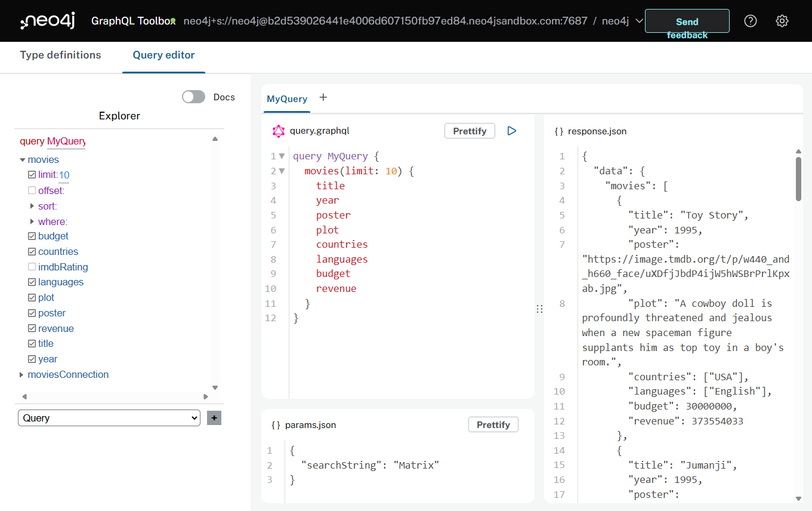Run the query with play icon
This screenshot has height=511, width=812.
pos(511,131)
